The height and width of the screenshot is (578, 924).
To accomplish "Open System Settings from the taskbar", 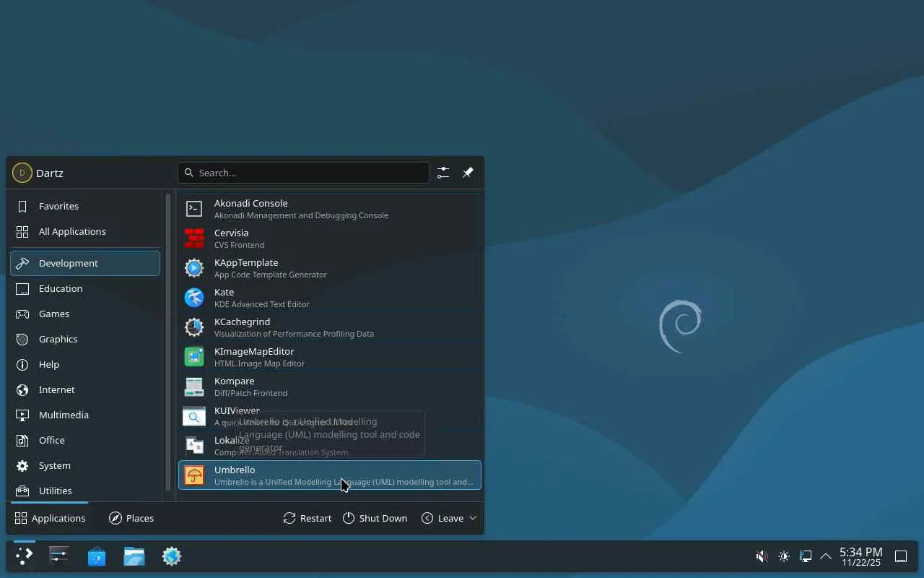I will (59, 556).
